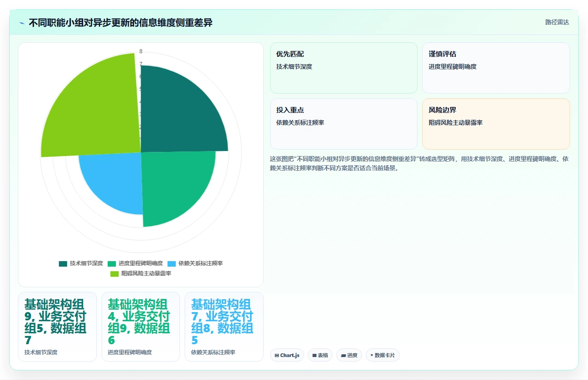This screenshot has height=380, width=588.
Task: Click 依赖关系标注频率 text in 投入重点 card
Action: point(300,123)
